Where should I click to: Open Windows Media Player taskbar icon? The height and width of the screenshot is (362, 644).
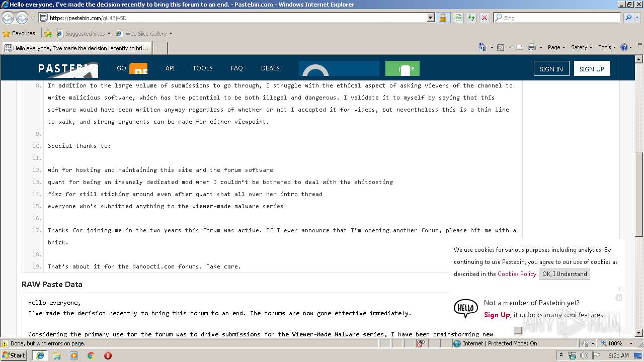[x=74, y=355]
